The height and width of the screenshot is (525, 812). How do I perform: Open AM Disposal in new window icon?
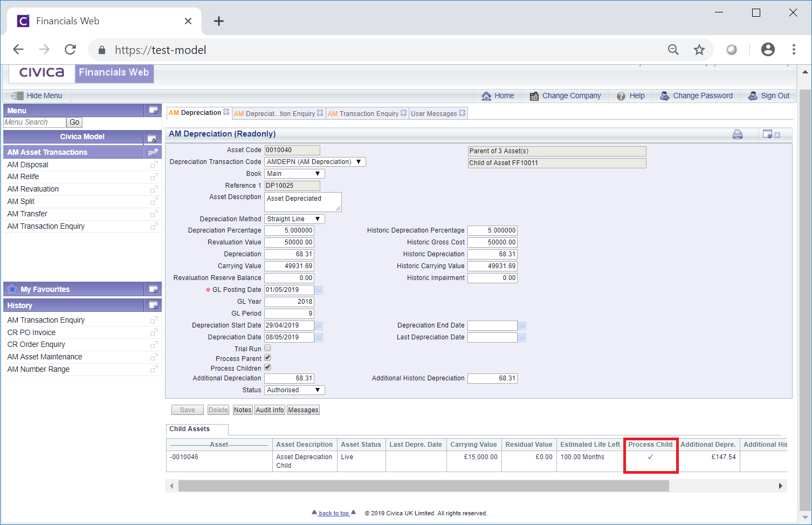pyautogui.click(x=154, y=165)
